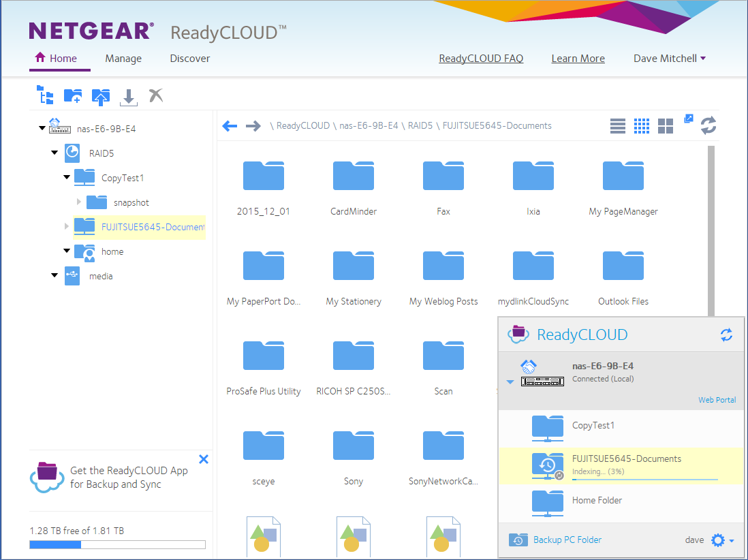Select the snapshot folder in the tree

[131, 203]
